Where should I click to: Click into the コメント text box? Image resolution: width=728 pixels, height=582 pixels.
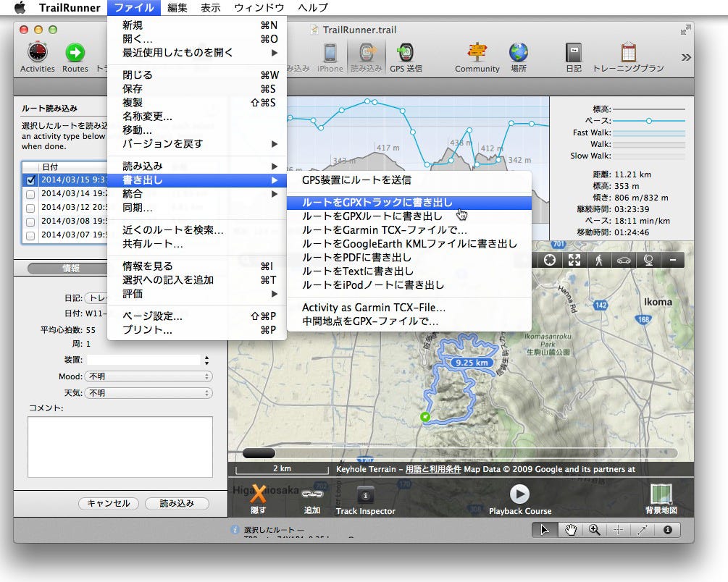tap(120, 447)
